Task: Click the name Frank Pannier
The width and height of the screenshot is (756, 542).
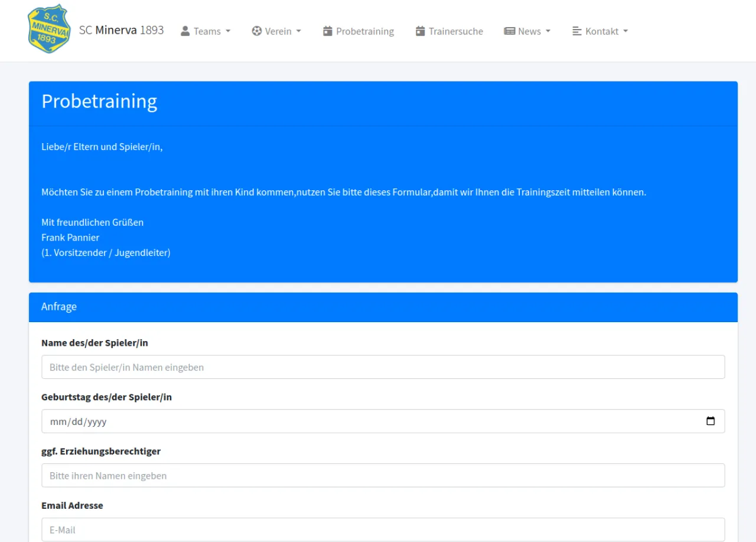Action: coord(70,238)
